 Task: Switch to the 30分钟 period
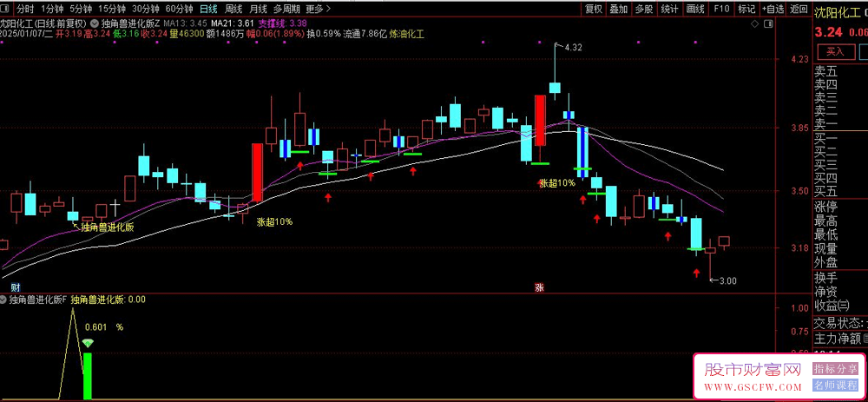[x=146, y=9]
